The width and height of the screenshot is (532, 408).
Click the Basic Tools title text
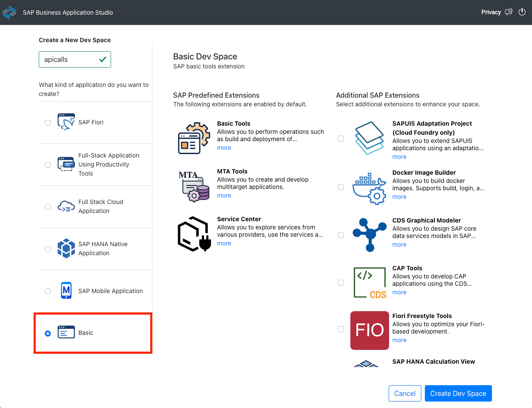pyautogui.click(x=234, y=124)
